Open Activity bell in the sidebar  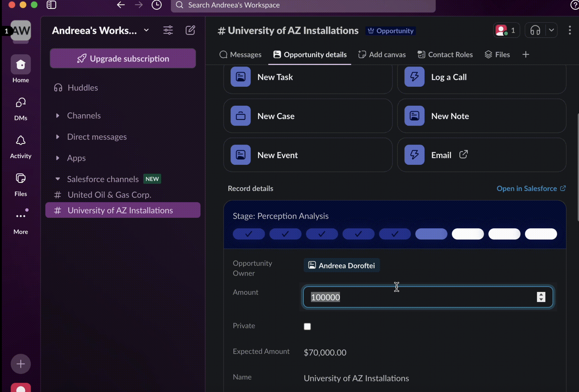(21, 147)
